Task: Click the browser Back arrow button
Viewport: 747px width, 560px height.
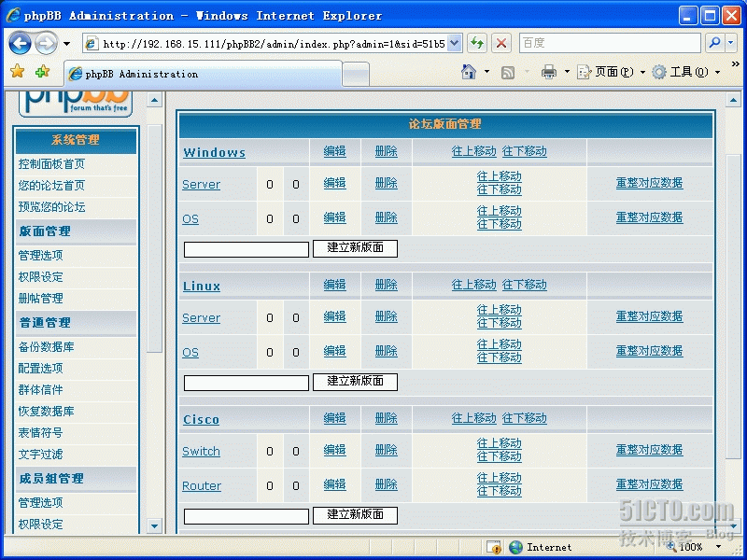Action: click(x=20, y=44)
